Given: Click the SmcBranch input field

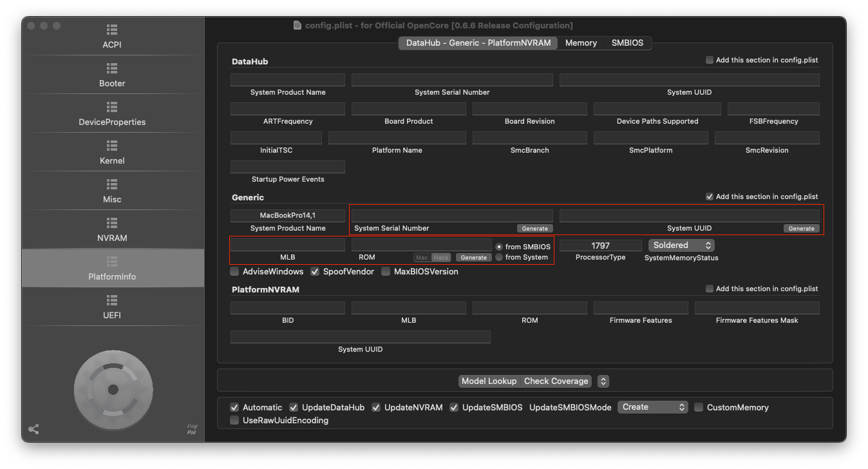Looking at the screenshot, I should pos(530,138).
